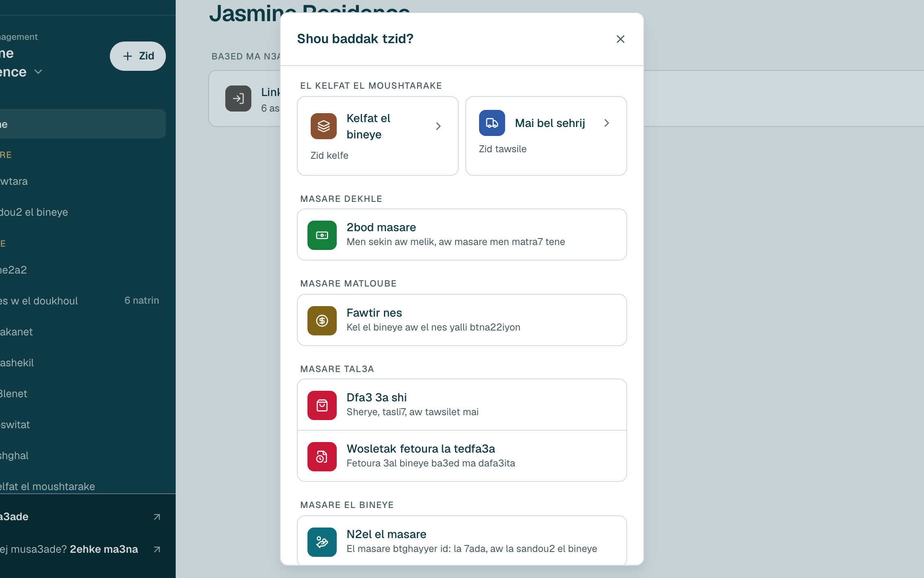Choose Wosletak fetoura la tedfa3a
Viewport: 924px width, 578px height.
462,456
